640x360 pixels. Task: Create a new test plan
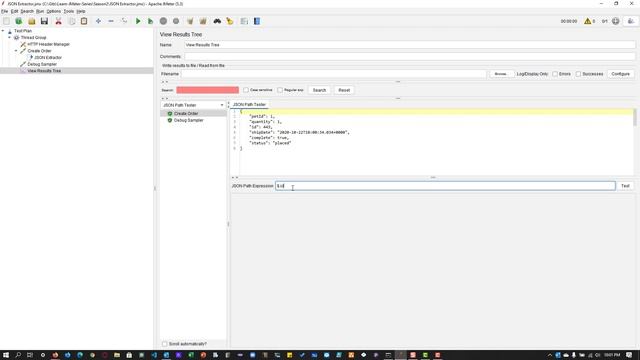[x=6, y=21]
